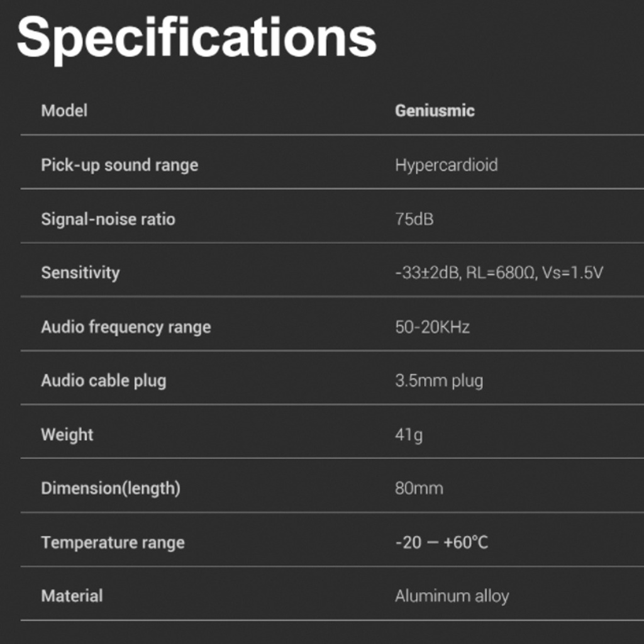Select Pick-up sound range label

(x=119, y=165)
